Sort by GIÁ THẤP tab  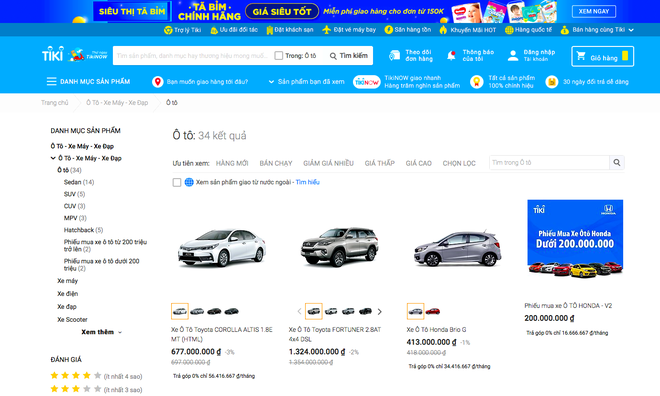coord(380,163)
